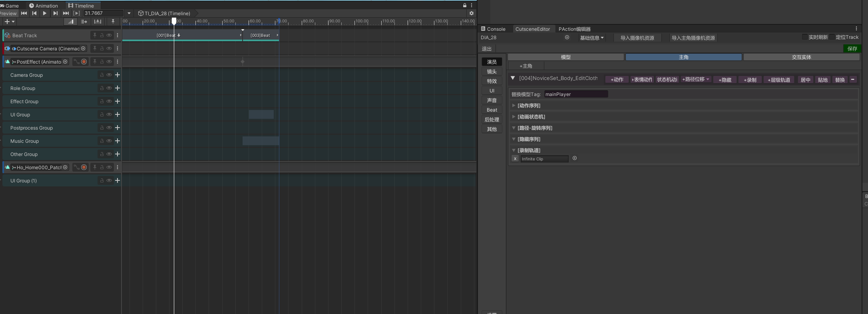The height and width of the screenshot is (314, 868).
Task: Enable the 定位Track checkbox
Action: coord(832,37)
